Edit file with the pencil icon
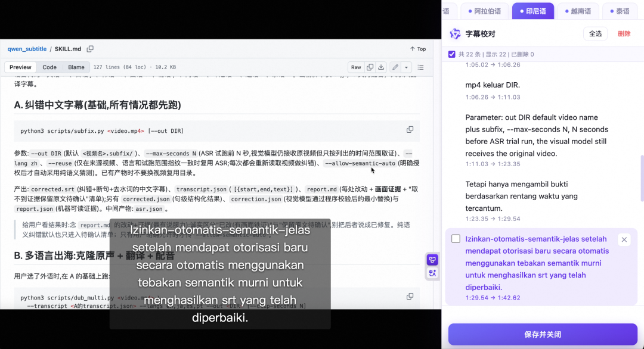 [395, 67]
